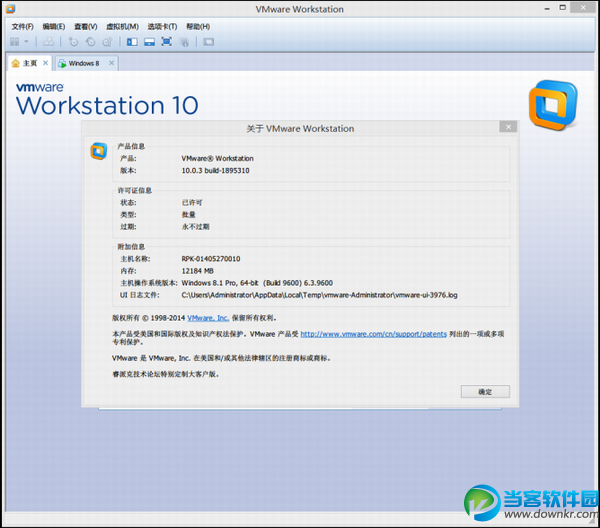Click license type value 批量
This screenshot has width=600, height=528.
pos(189,215)
